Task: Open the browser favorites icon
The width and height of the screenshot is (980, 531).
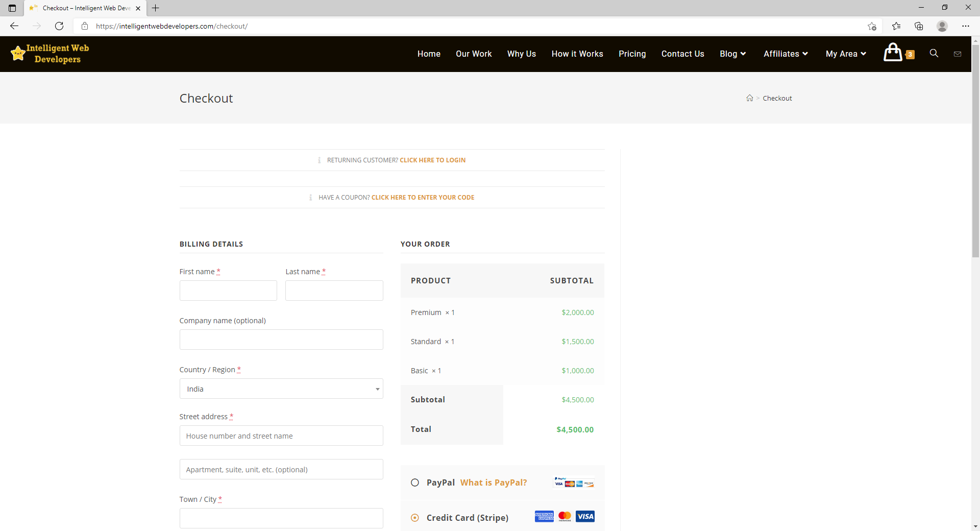Action: click(x=896, y=26)
